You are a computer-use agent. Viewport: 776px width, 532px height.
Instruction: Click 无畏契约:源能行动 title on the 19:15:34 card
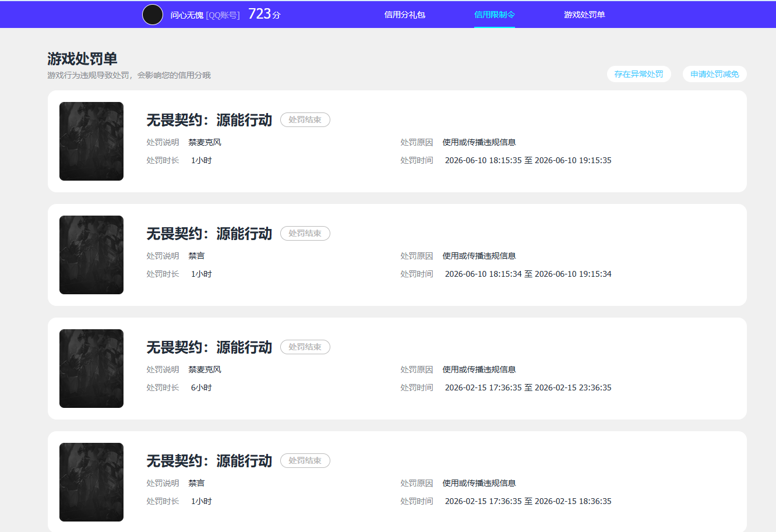click(209, 234)
